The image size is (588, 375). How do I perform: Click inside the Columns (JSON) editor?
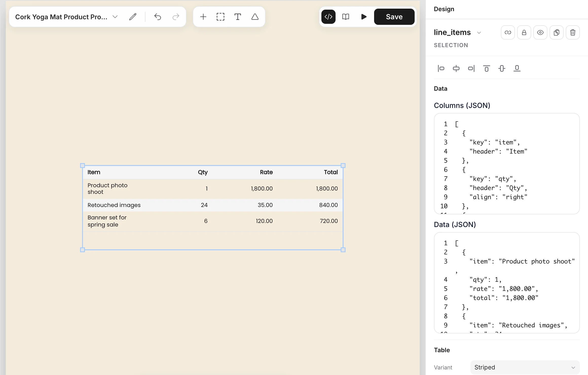pyautogui.click(x=507, y=164)
